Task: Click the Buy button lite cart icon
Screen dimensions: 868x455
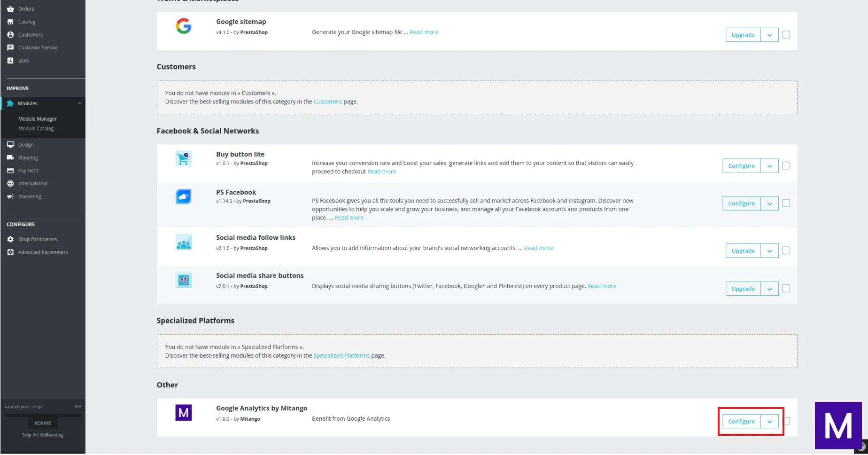Action: tap(183, 159)
